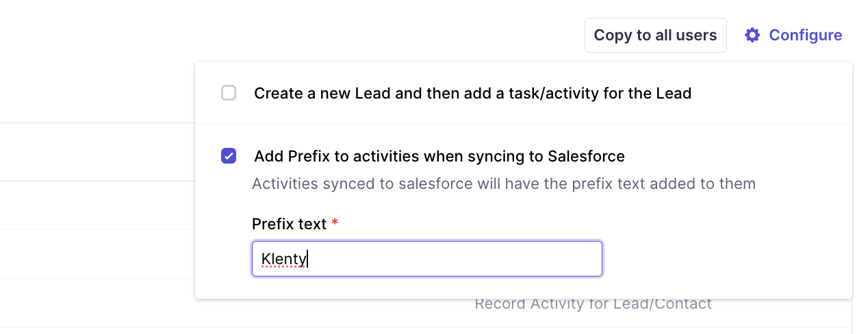Click the "Record Activity for Lead/Contact" text
Viewport: 868px width, 334px height.
coord(593,304)
